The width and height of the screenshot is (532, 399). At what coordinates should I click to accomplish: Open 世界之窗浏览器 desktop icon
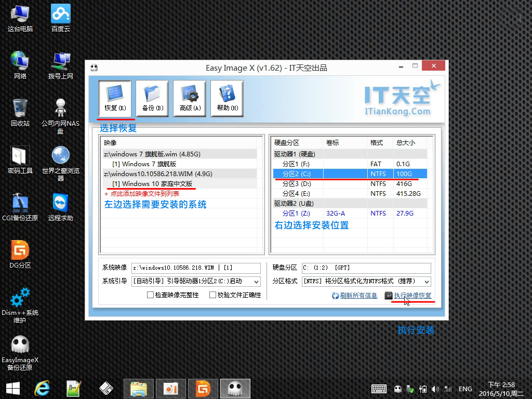[61, 164]
